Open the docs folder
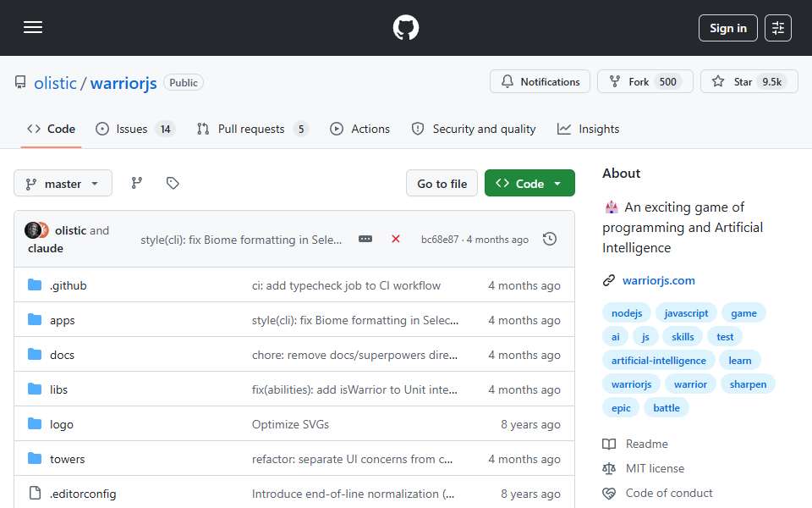812x508 pixels. pyautogui.click(x=62, y=355)
